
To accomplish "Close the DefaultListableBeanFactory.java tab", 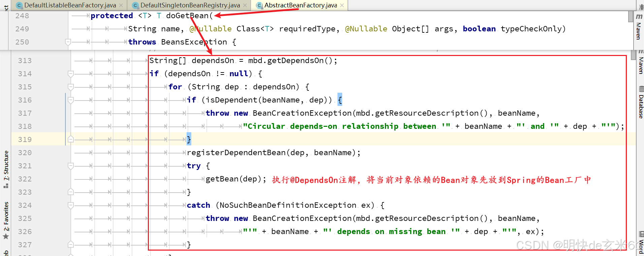I will 121,5.
